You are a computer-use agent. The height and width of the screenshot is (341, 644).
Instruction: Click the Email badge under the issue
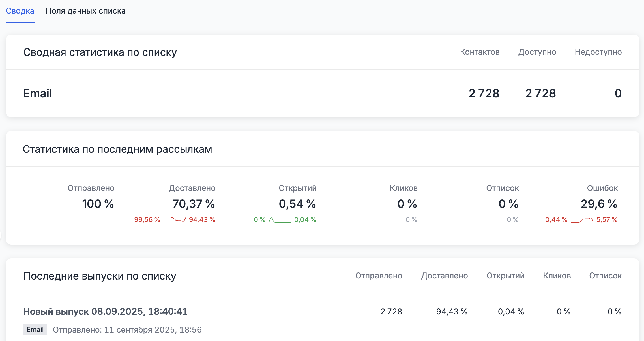click(35, 330)
